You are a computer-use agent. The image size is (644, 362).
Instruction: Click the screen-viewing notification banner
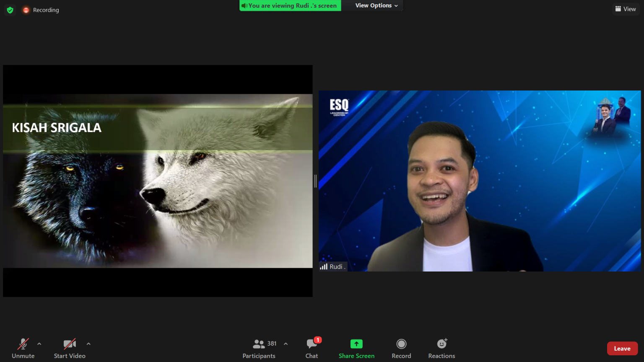point(290,5)
